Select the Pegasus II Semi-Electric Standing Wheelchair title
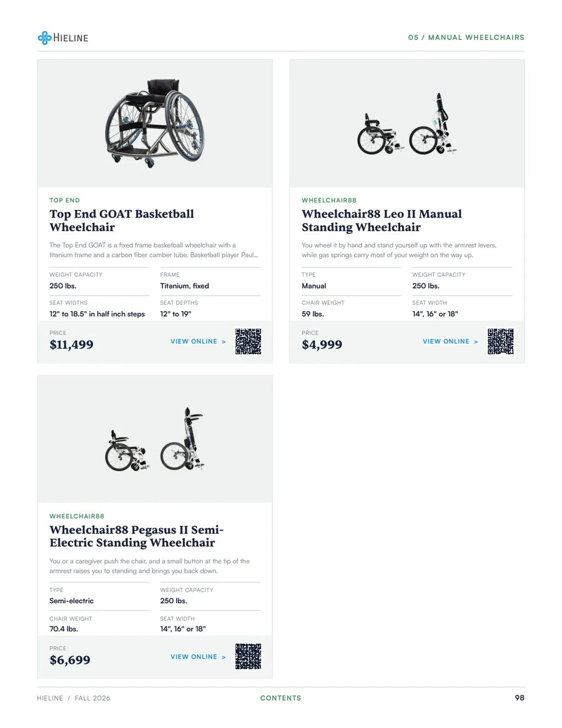This screenshot has width=562, height=728. pyautogui.click(x=136, y=536)
